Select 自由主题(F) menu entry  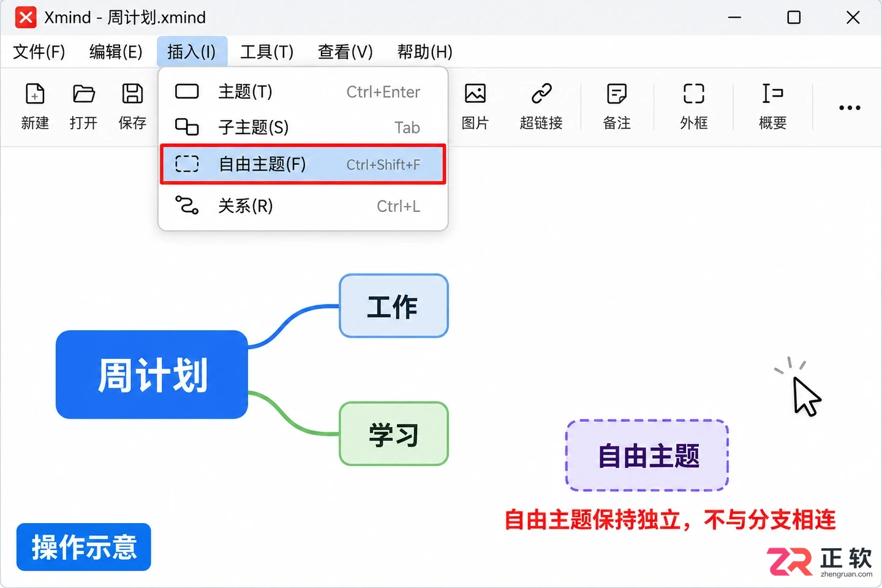(x=303, y=164)
